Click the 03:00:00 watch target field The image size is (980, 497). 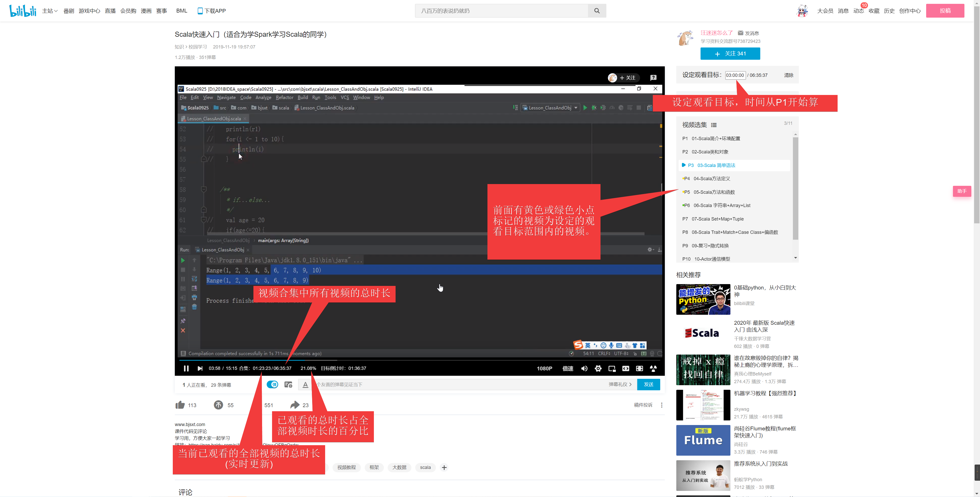(735, 75)
